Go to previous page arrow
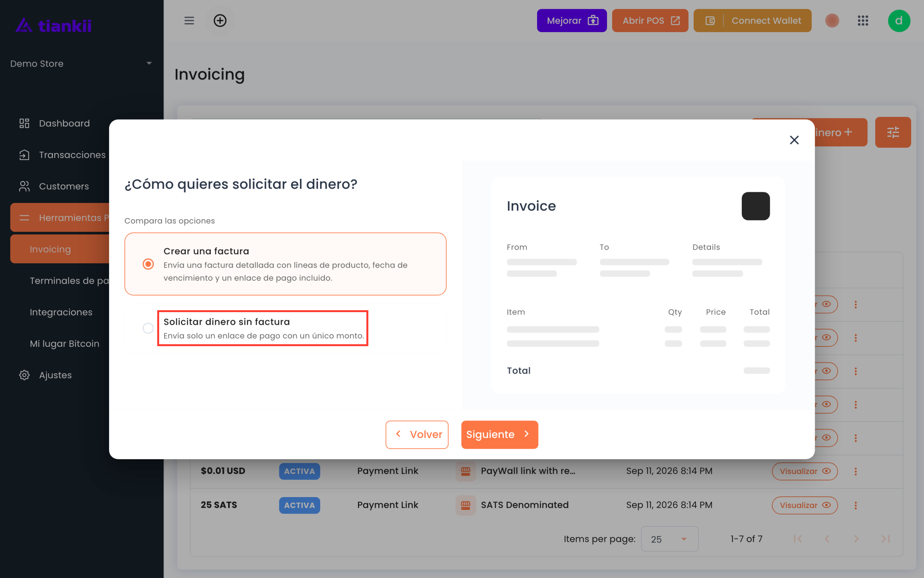The height and width of the screenshot is (578, 924). (x=827, y=539)
